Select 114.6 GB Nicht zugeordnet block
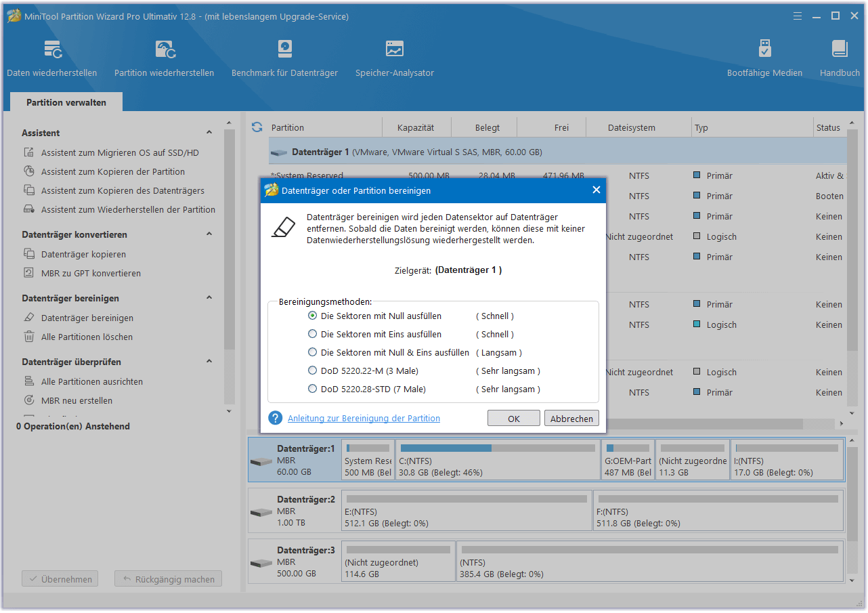Viewport: 868px width, 613px height. [x=398, y=562]
